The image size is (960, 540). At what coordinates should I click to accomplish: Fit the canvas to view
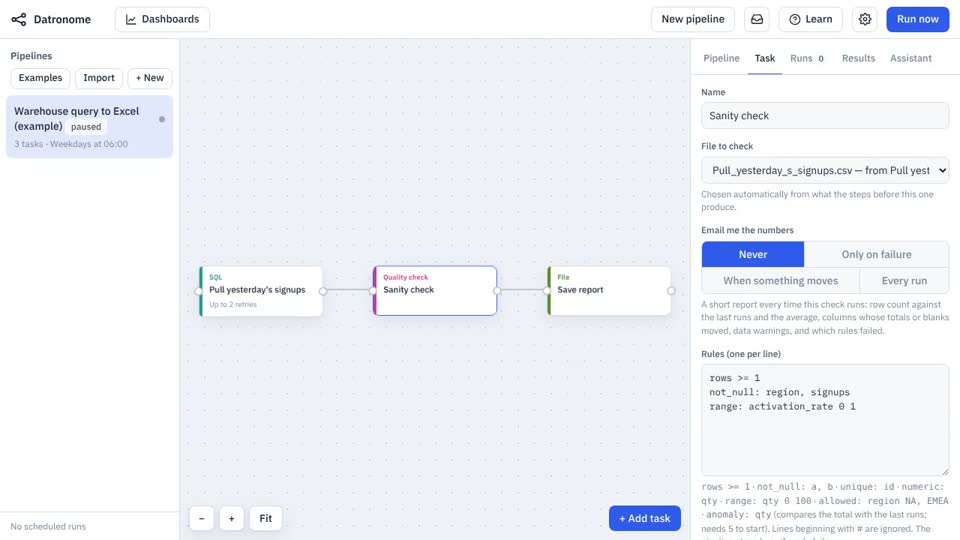[265, 519]
